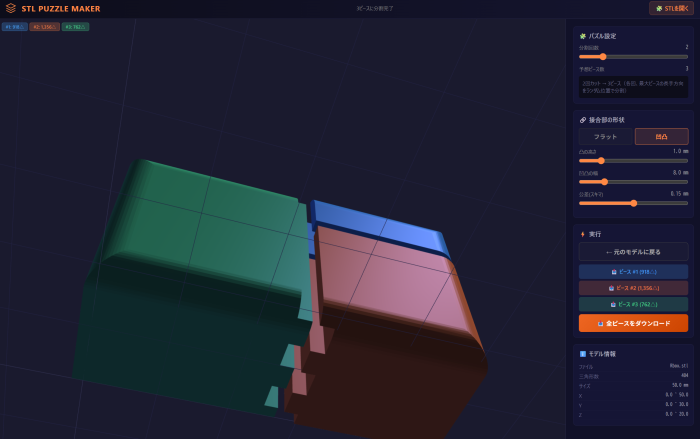Click the puzzle settings section icon
Screen dimensions: 700x439
coord(583,36)
